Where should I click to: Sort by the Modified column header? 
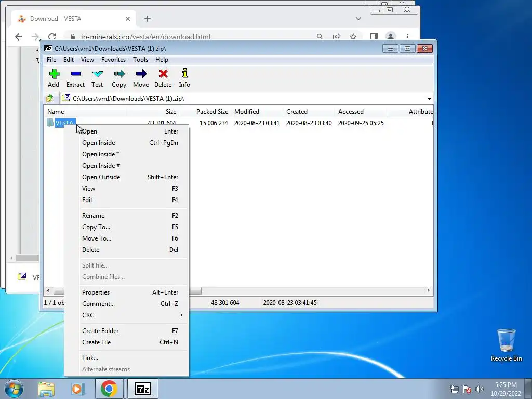257,112
